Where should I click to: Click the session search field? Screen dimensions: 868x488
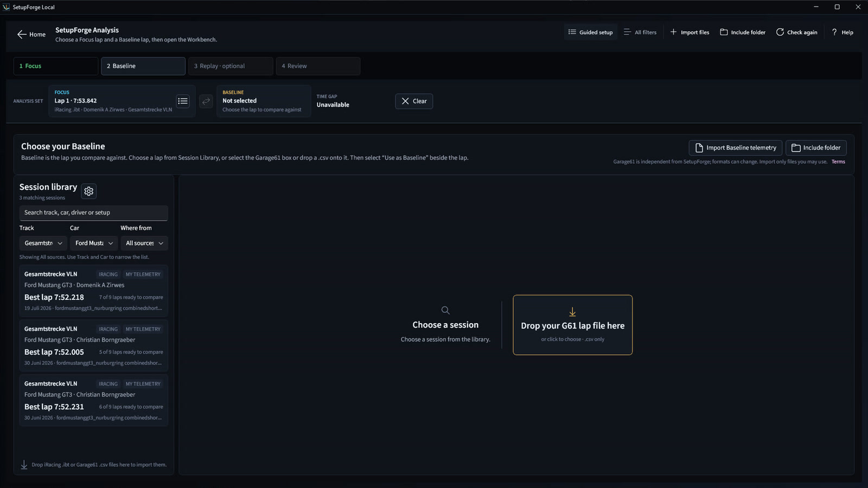(93, 213)
